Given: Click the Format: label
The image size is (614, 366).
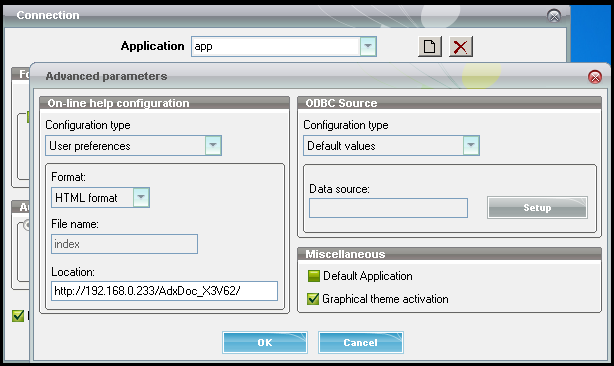Looking at the screenshot, I should coord(69,177).
